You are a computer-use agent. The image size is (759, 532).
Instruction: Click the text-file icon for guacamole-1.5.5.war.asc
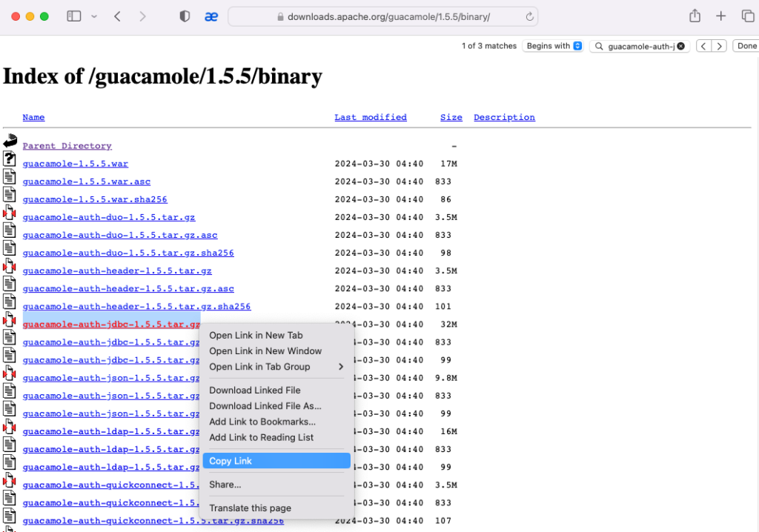(x=9, y=176)
